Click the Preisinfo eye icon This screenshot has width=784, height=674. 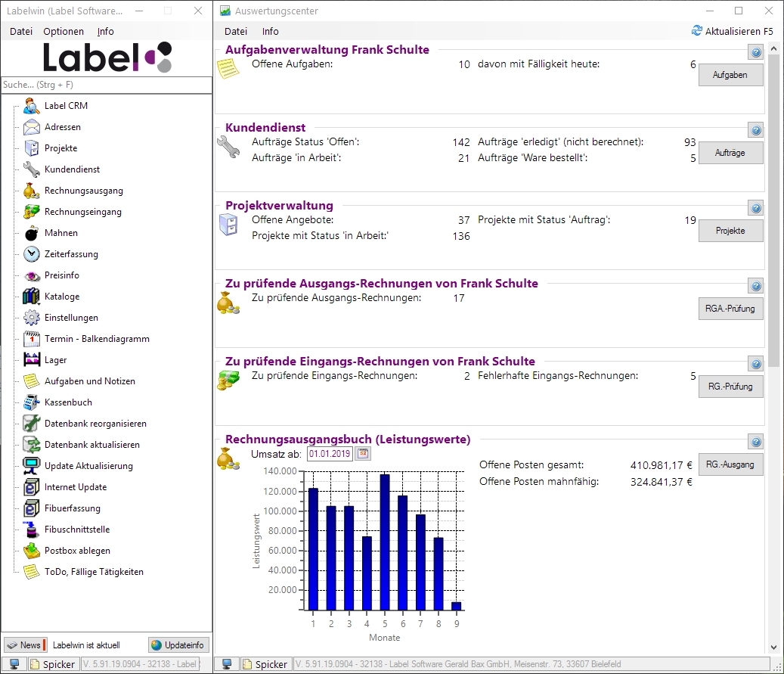[x=32, y=275]
